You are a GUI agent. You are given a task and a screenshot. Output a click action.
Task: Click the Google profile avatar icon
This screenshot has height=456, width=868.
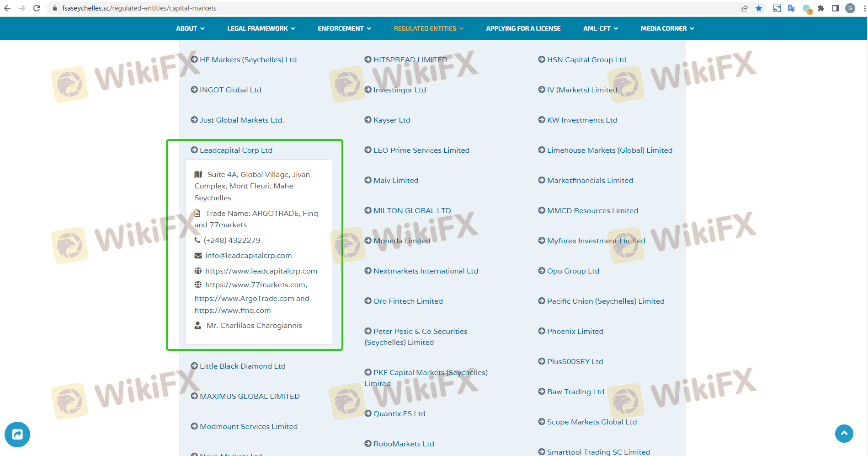point(850,8)
